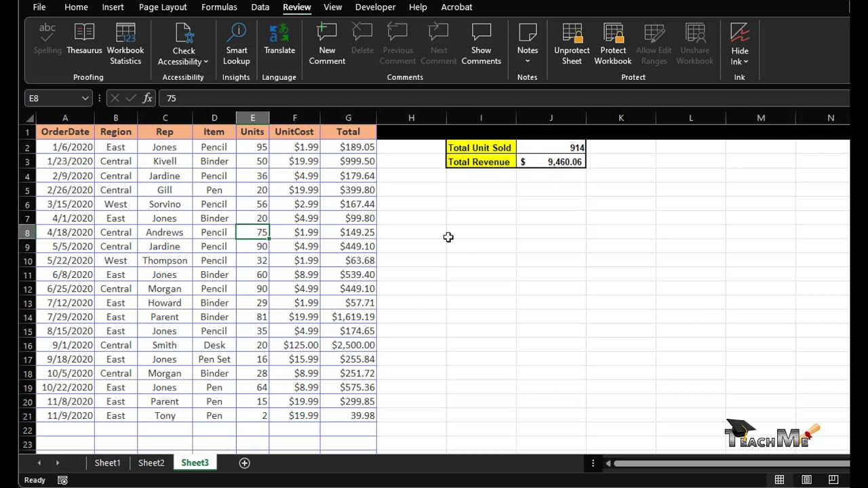868x488 pixels.
Task: Click Protect Workbook
Action: [613, 44]
